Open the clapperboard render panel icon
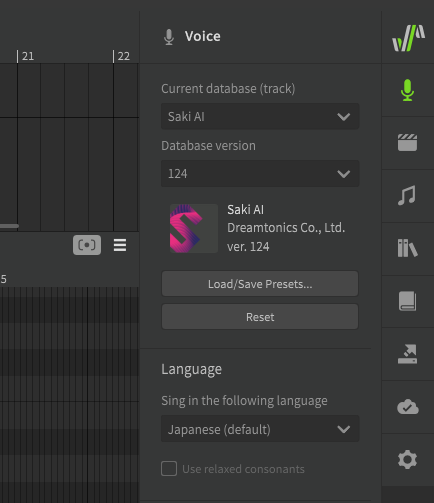 [x=407, y=142]
